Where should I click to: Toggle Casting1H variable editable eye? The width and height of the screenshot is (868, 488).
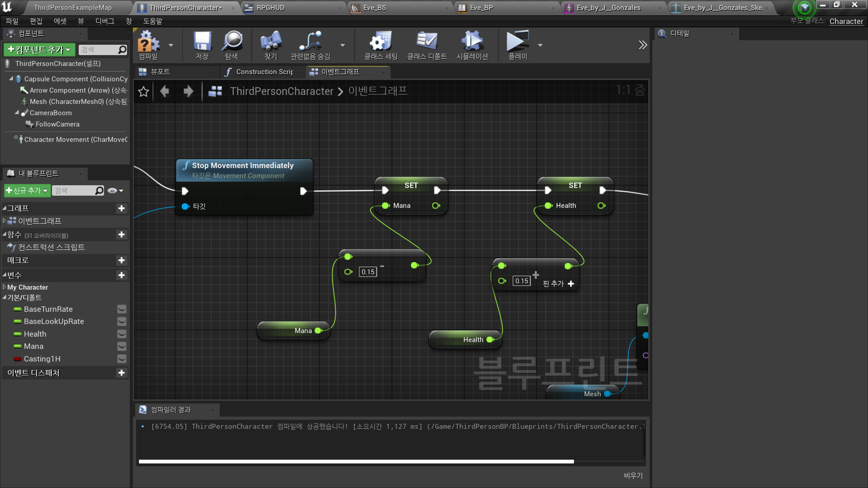(x=122, y=359)
